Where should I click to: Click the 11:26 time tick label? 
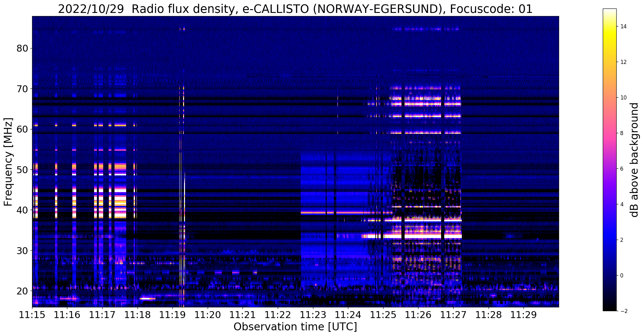pyautogui.click(x=418, y=315)
